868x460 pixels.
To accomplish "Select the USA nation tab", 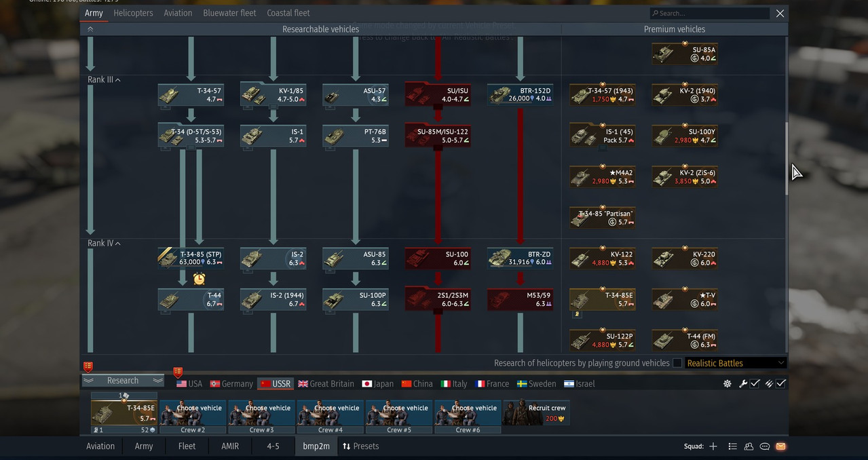I will tap(189, 383).
